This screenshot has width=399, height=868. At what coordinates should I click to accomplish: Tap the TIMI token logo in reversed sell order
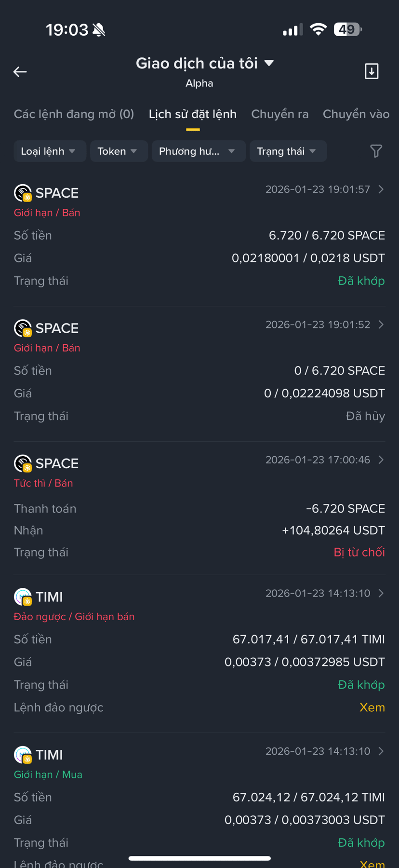pos(23,597)
